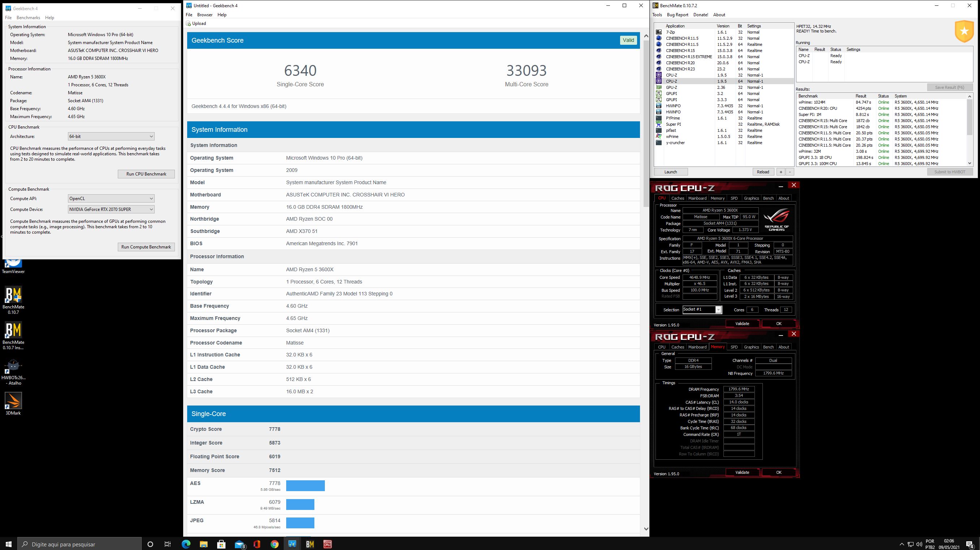Switch to BenchMate taskbar icon
Viewport: 980px width, 550px height.
[x=310, y=544]
